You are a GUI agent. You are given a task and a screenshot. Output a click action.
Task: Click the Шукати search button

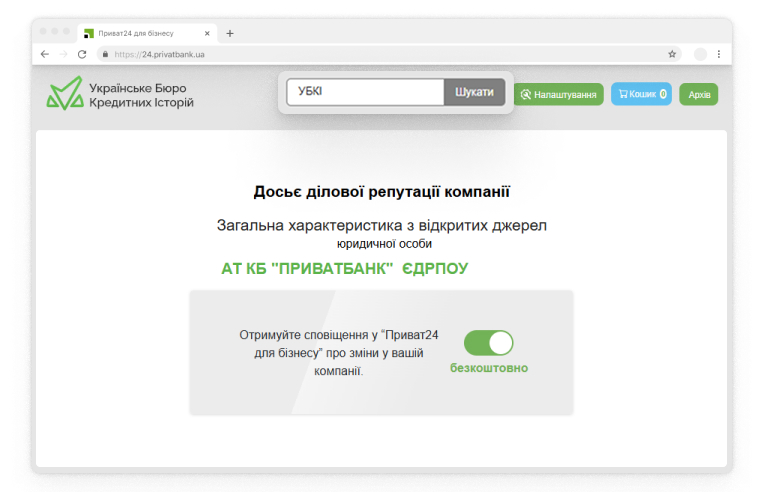coord(474,92)
